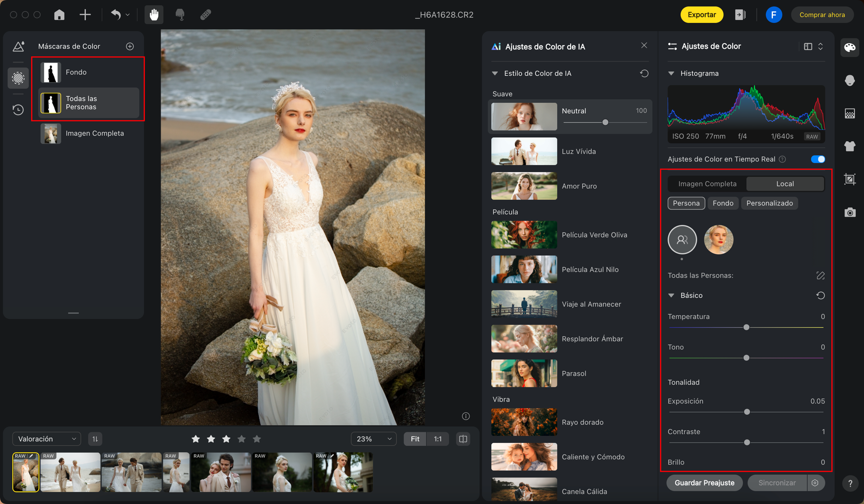Open the history panel icon

click(x=18, y=109)
